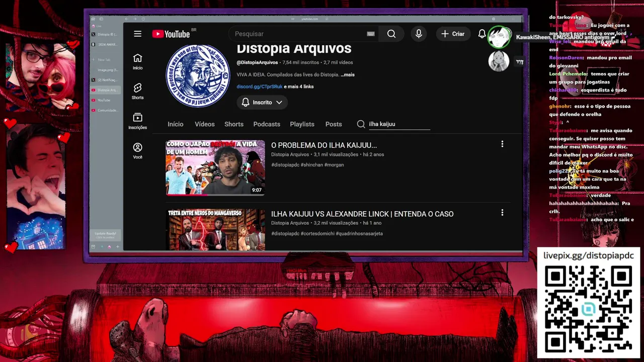The image size is (644, 362).
Task: Click the Update Ready! restart notice
Action: point(106,235)
